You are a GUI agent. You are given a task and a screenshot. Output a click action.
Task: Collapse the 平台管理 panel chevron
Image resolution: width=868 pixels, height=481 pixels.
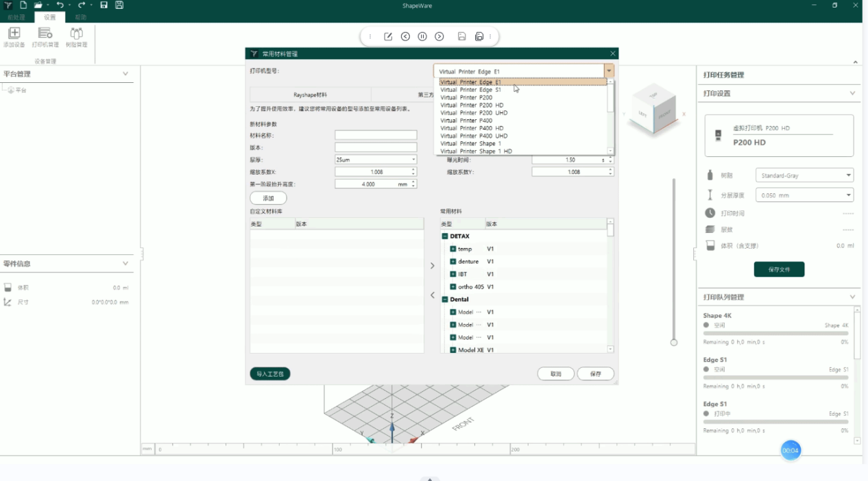tap(125, 74)
